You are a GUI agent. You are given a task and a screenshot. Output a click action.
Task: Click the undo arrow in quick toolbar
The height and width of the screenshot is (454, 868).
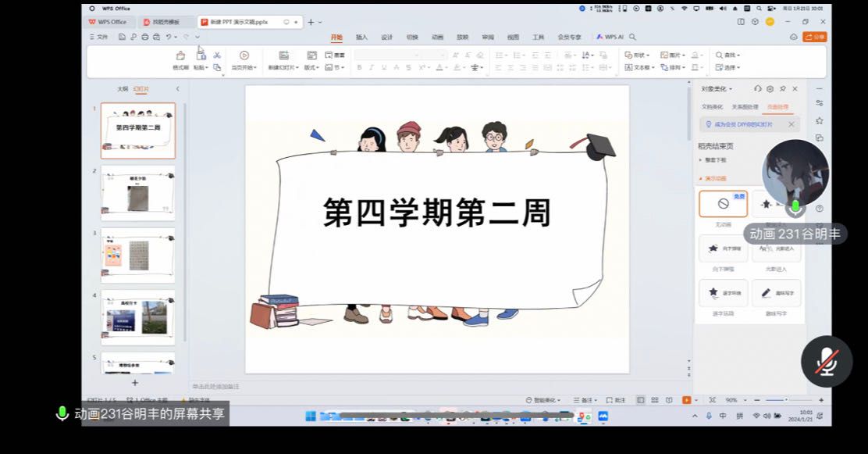[x=169, y=37]
